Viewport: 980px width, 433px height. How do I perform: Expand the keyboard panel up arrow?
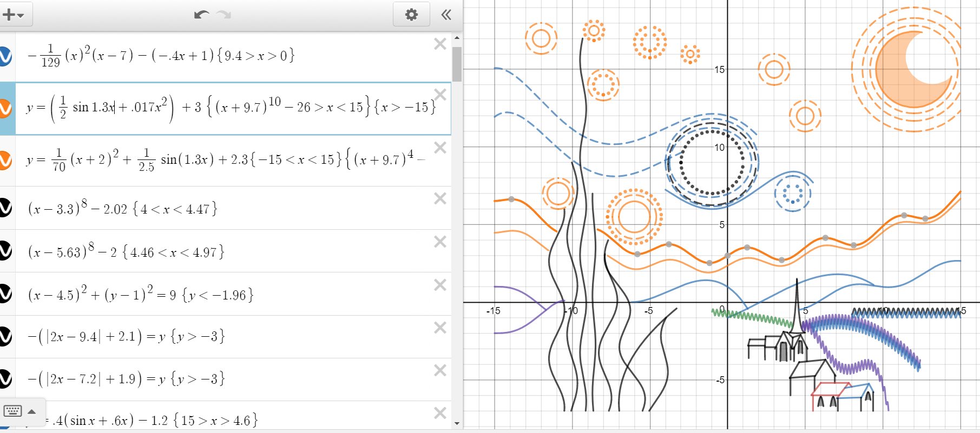[32, 412]
